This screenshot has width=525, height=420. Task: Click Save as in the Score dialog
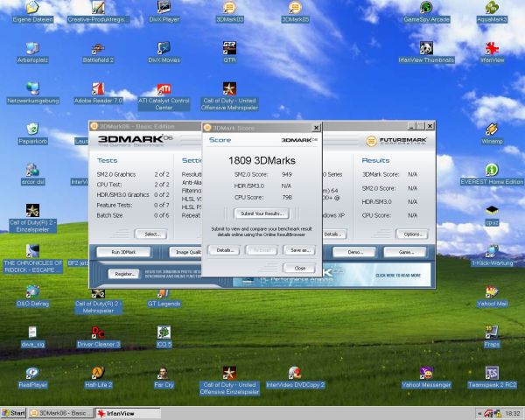tap(299, 250)
